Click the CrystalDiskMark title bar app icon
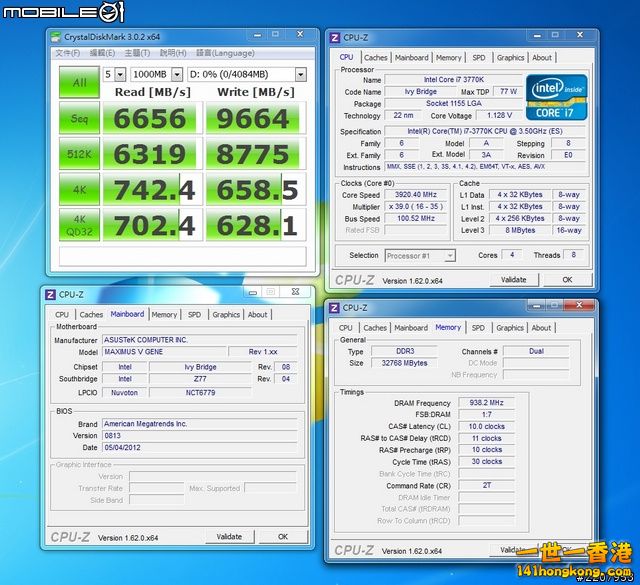 (55, 38)
